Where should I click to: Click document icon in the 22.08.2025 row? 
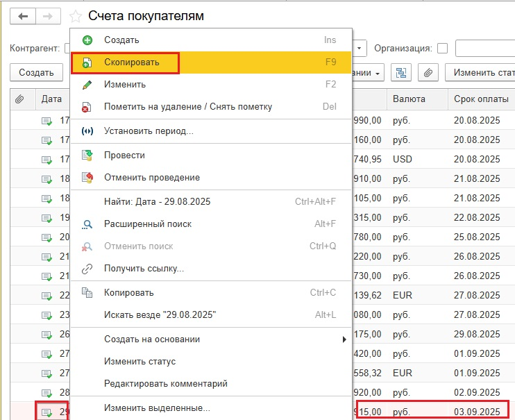coord(47,218)
